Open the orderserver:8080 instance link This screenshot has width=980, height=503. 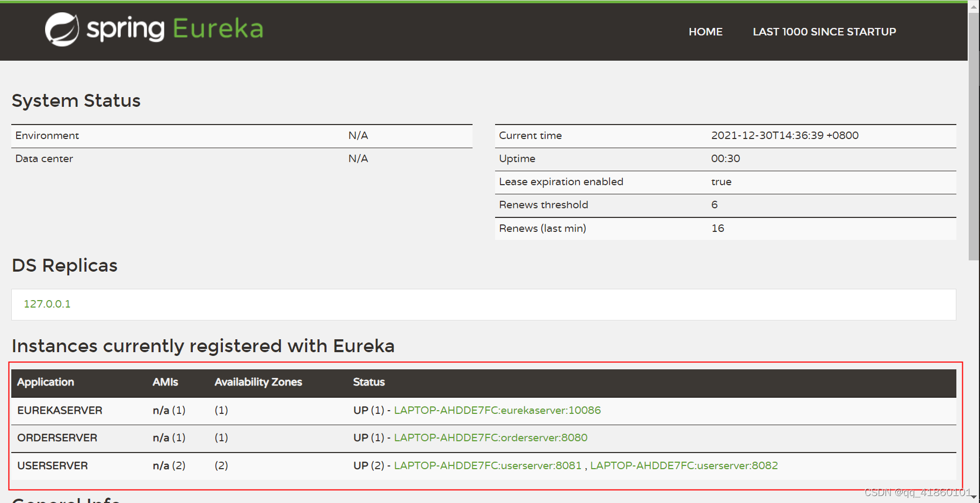click(x=490, y=438)
